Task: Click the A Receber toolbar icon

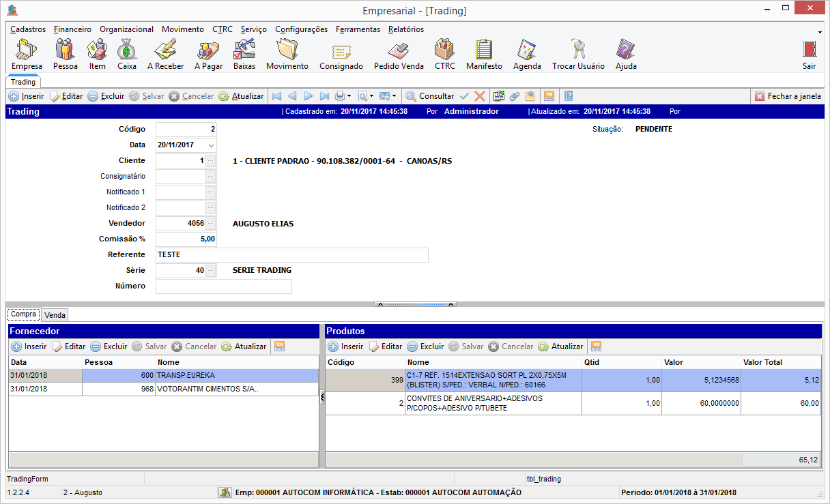Action: (x=165, y=54)
